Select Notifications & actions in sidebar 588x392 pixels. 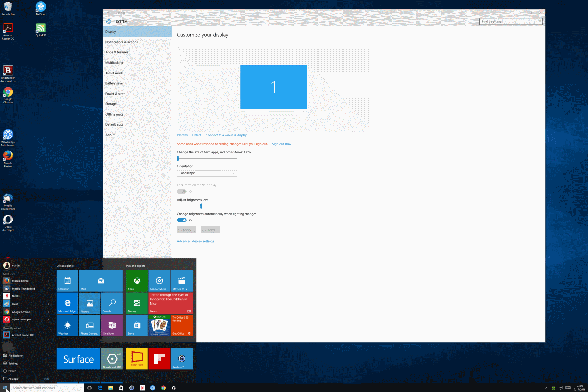[x=138, y=42]
